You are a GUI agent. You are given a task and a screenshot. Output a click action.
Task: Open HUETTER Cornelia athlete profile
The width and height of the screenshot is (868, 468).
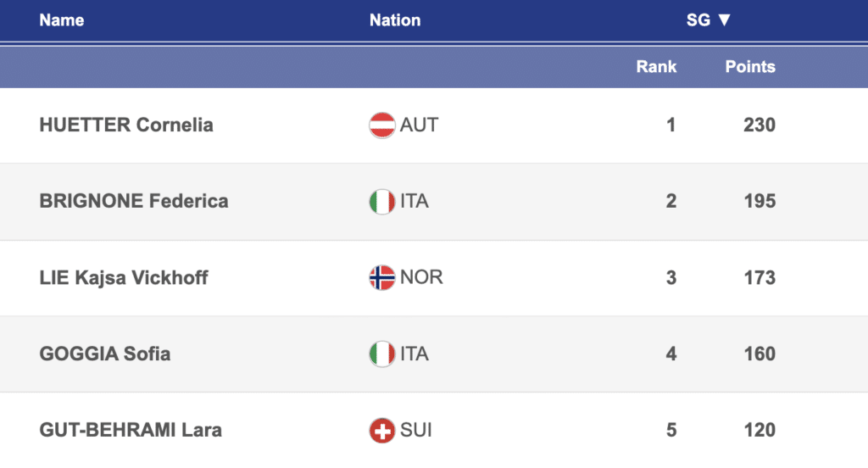(126, 125)
